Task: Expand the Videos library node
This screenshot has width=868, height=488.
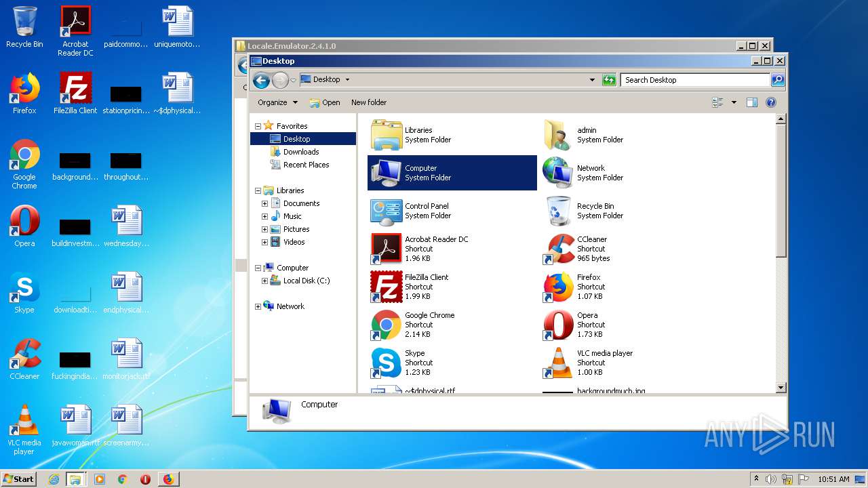Action: 264,242
